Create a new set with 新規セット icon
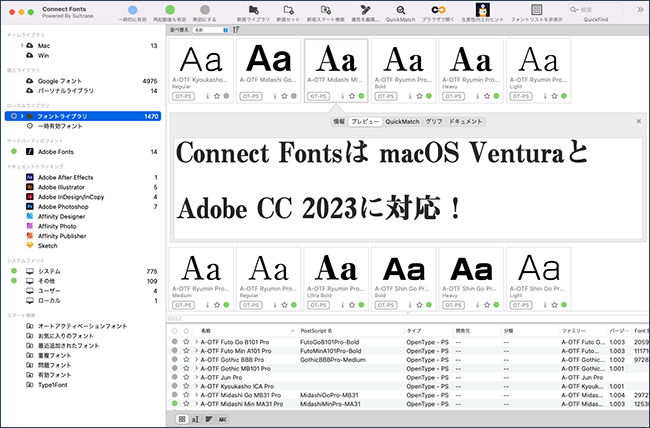650x428 pixels. click(288, 10)
